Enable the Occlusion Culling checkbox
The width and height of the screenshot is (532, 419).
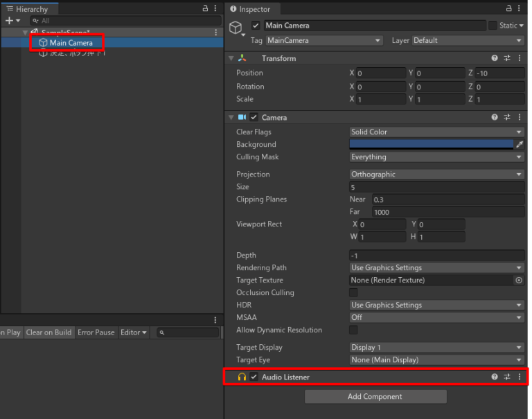coord(353,292)
